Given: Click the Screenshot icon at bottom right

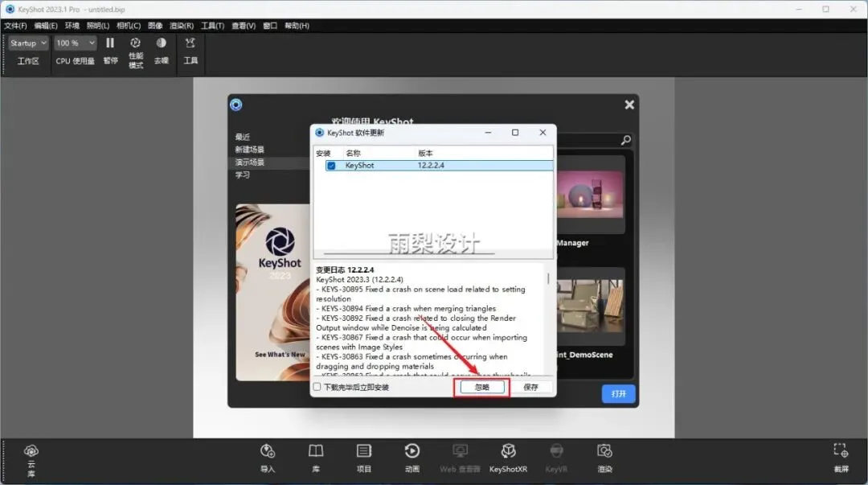Looking at the screenshot, I should click(x=841, y=450).
